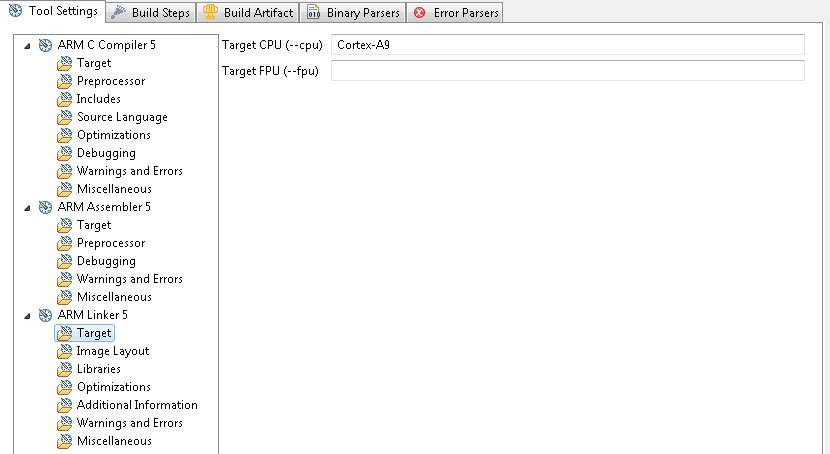Select Miscellaneous under ARM C Compiler 5
Viewport: 830px width, 454px height.
pyautogui.click(x=114, y=189)
